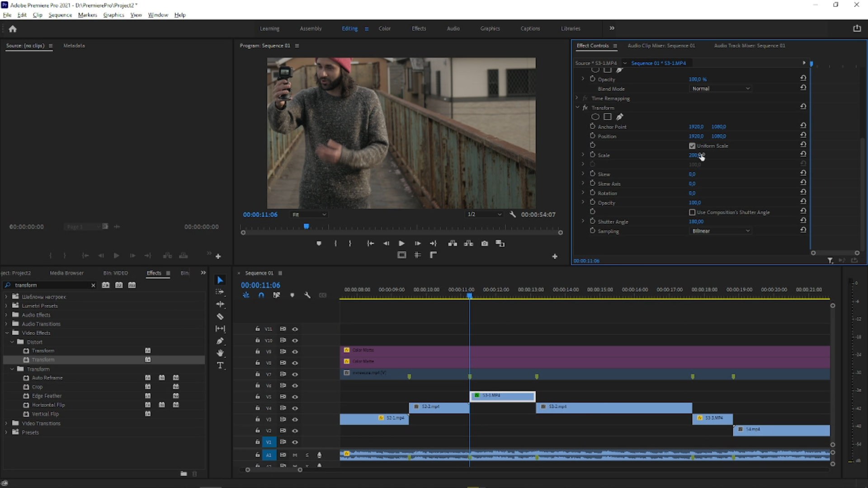Screen dimensions: 868x488
Task: Select the Selection tool arrow
Action: 220,280
